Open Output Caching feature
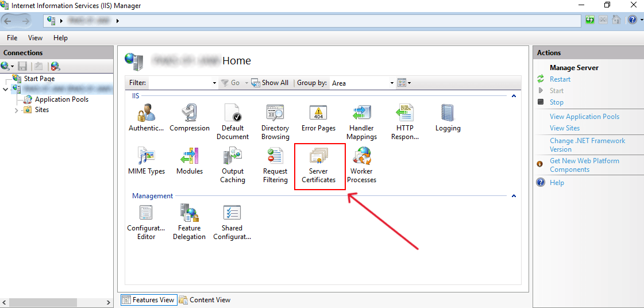644x308 pixels. point(233,165)
